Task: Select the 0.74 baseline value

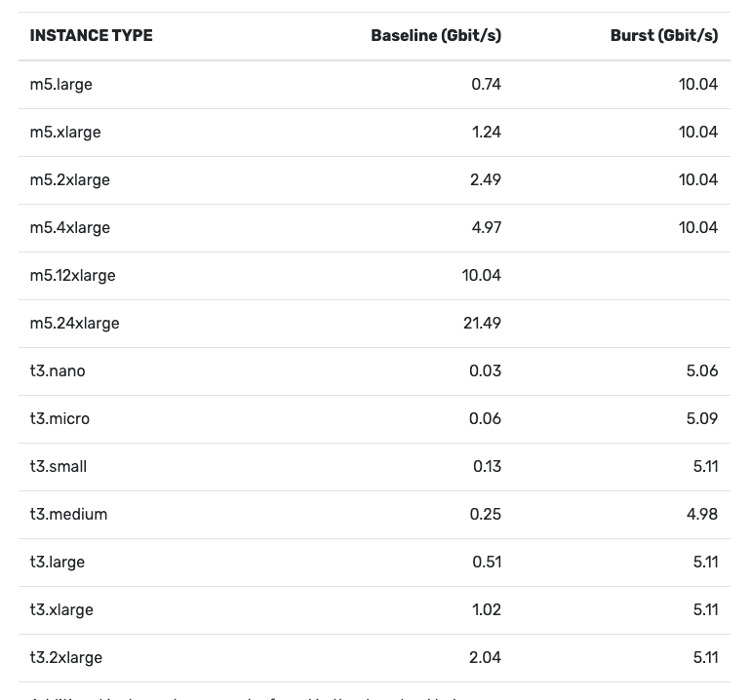Action: pos(486,85)
